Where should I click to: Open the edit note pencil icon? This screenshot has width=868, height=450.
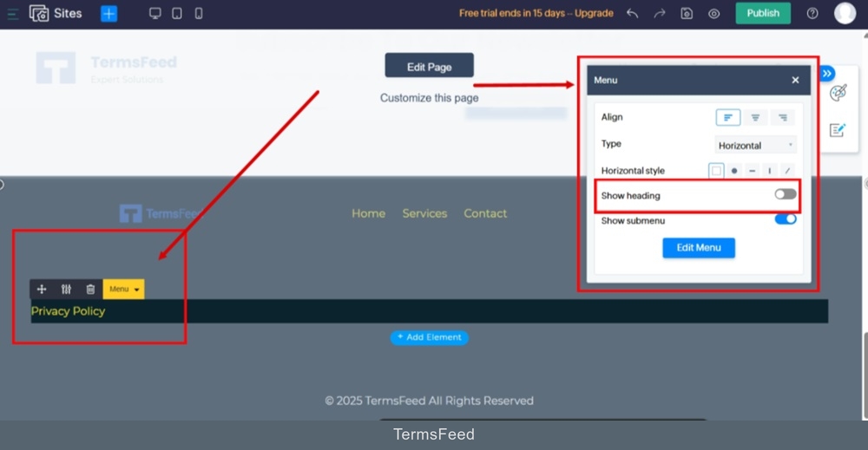click(x=838, y=130)
